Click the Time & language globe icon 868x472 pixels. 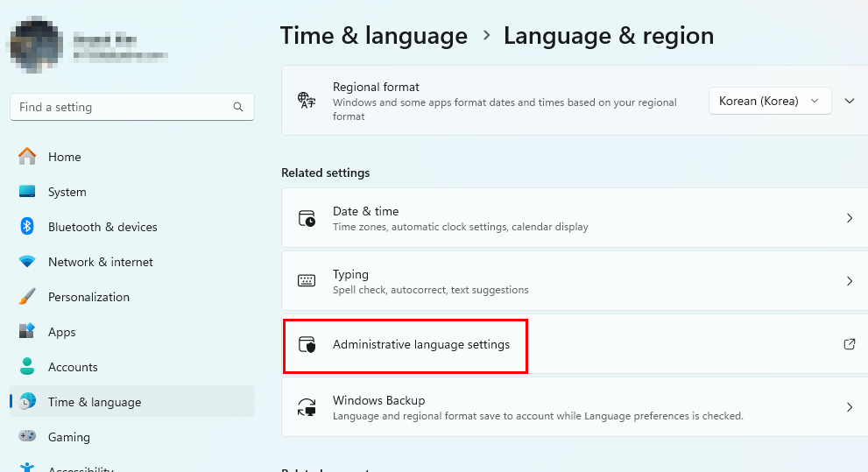(x=26, y=401)
